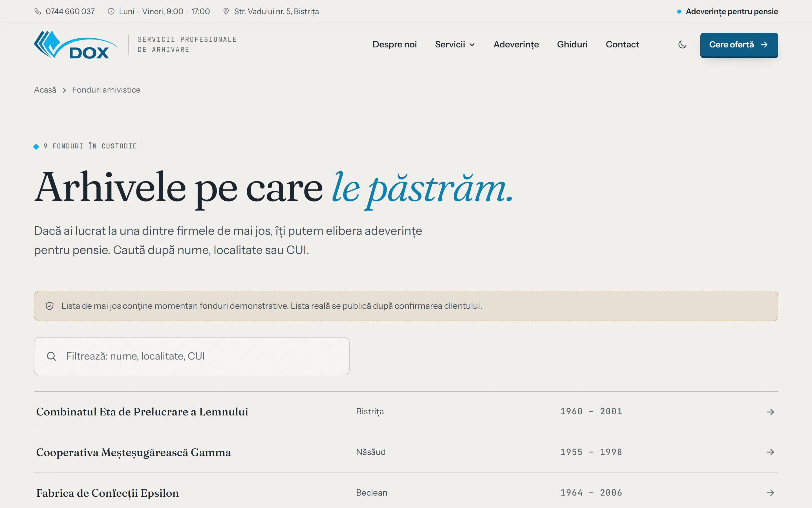Click the arrow on Fabrica de Confecții Epsilon row
The height and width of the screenshot is (508, 812).
770,493
